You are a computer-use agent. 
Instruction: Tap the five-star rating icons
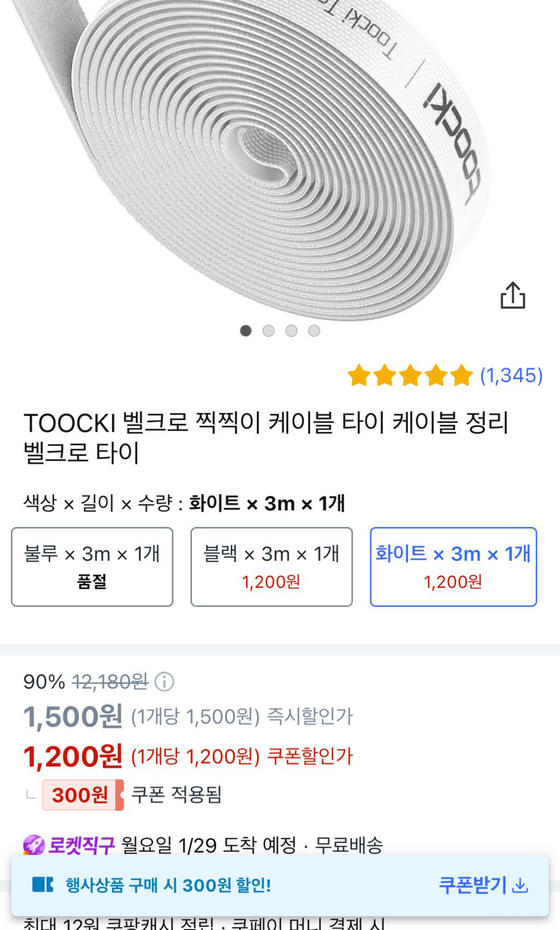pyautogui.click(x=410, y=376)
